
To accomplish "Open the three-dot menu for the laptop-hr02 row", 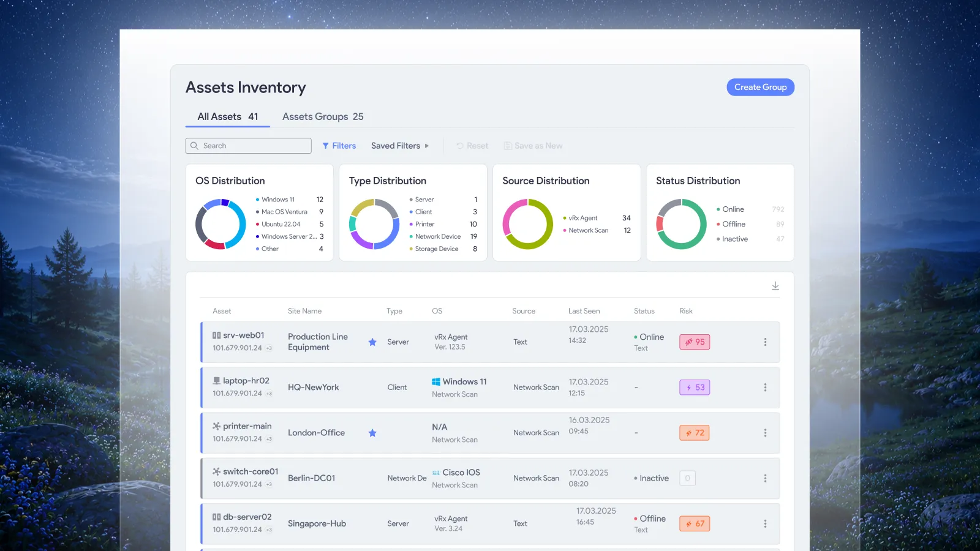I will [x=765, y=388].
